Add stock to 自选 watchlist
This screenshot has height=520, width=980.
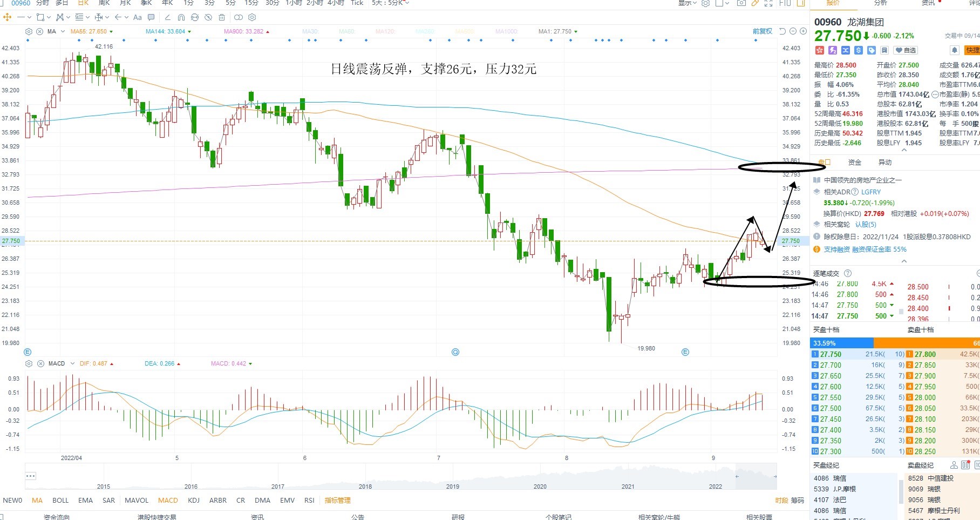coord(906,50)
